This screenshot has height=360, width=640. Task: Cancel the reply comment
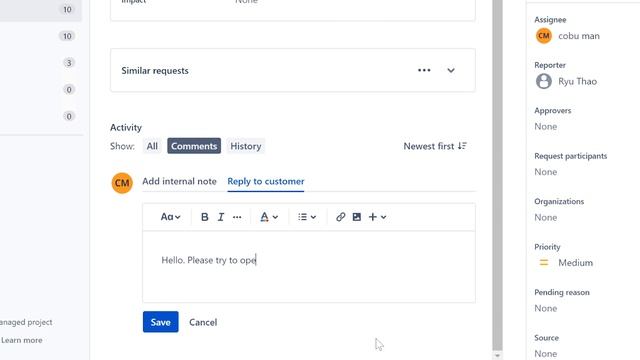(203, 322)
